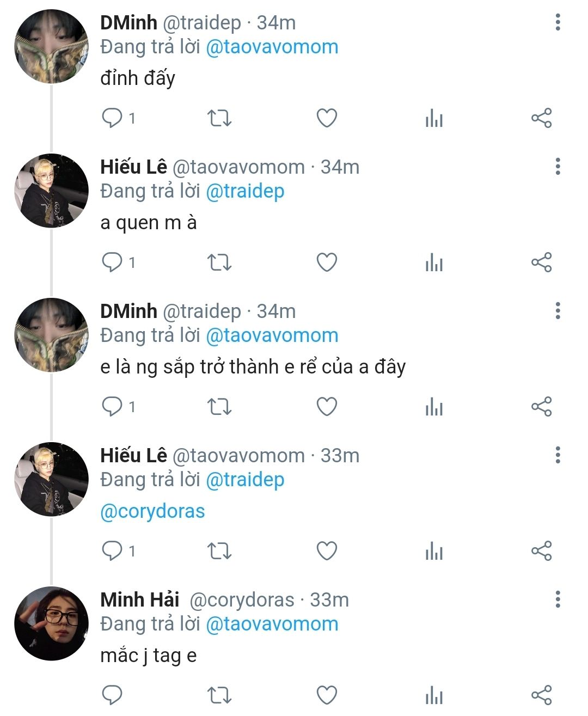Open more options for DMinh's "đỉnh đấy" tweet
This screenshot has height=716, width=588.
click(558, 22)
